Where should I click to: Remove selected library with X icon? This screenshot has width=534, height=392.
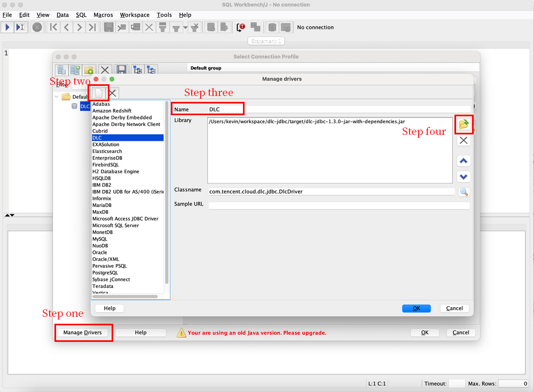click(x=464, y=140)
